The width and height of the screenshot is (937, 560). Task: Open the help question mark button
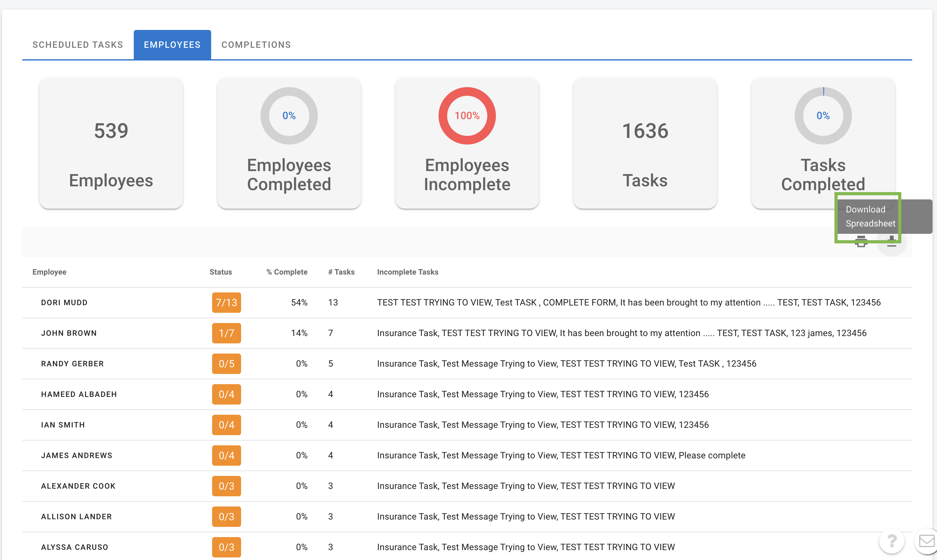coord(892,541)
